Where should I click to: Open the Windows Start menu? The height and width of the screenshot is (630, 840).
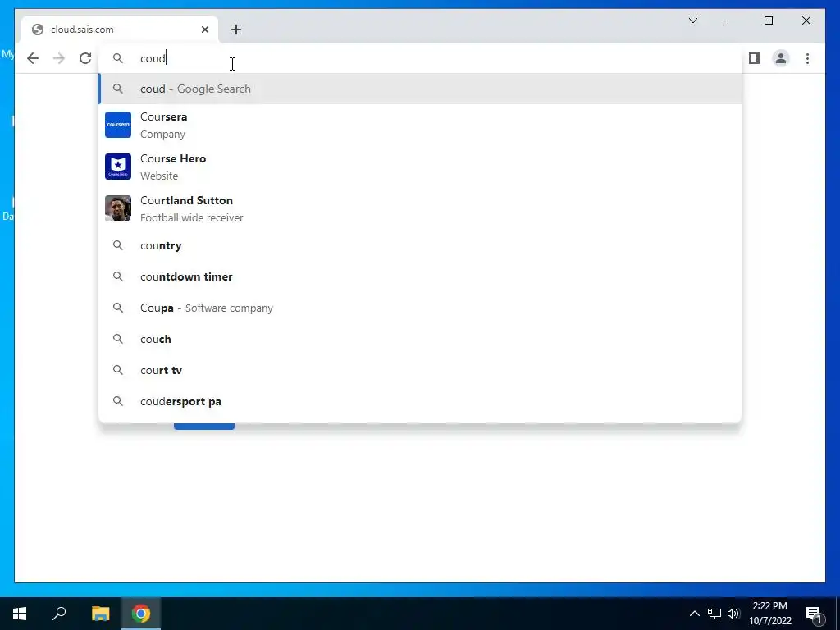20,614
